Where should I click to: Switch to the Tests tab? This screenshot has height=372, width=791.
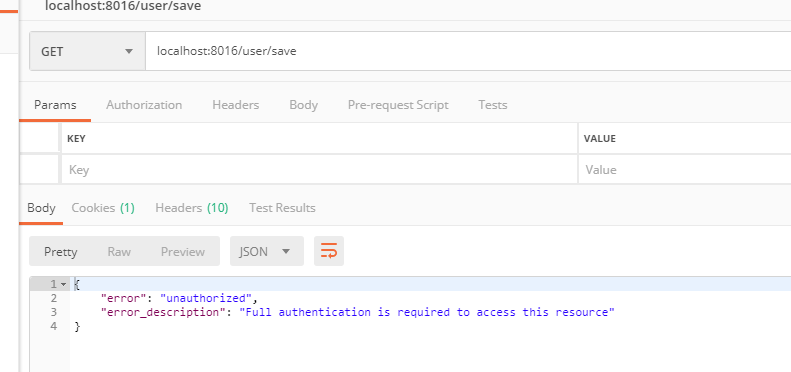(x=493, y=105)
